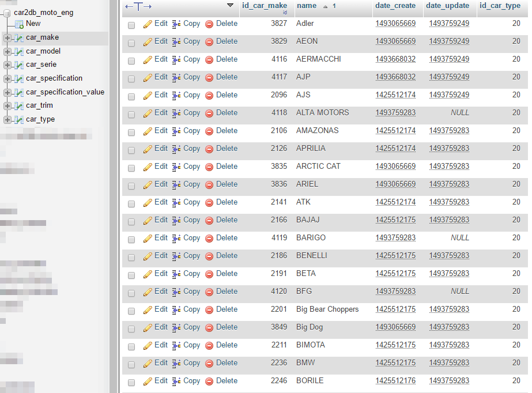Click the full texts arrows toggle icon
Screen dimensions: 532x393
[138, 6]
